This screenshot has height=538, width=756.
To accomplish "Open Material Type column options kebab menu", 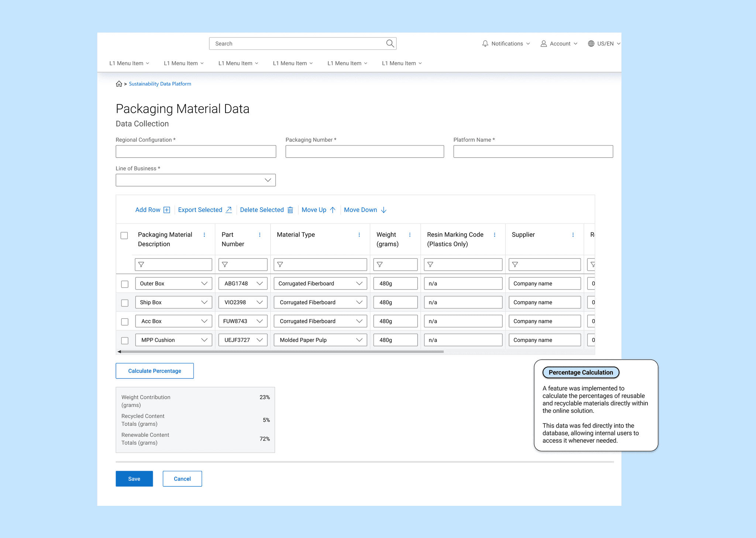I will coord(359,235).
